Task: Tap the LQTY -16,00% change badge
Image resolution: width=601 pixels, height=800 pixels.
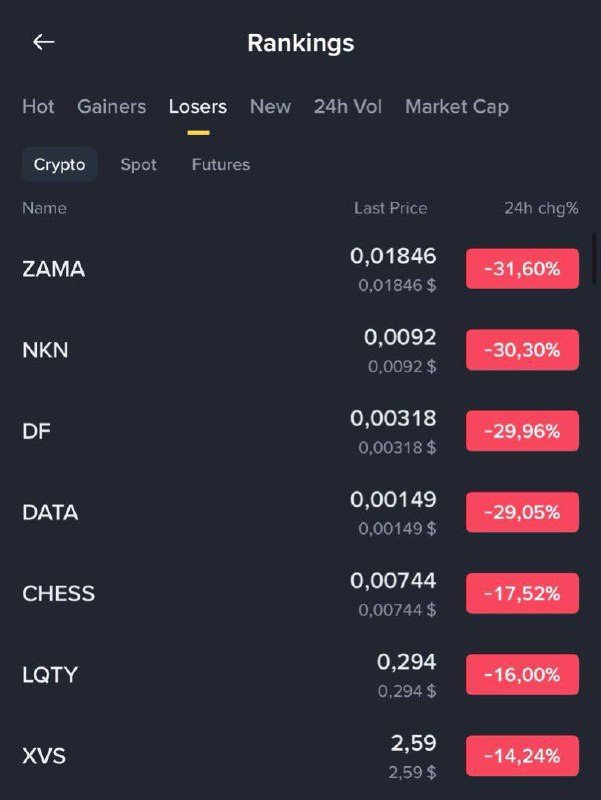Action: tap(522, 675)
